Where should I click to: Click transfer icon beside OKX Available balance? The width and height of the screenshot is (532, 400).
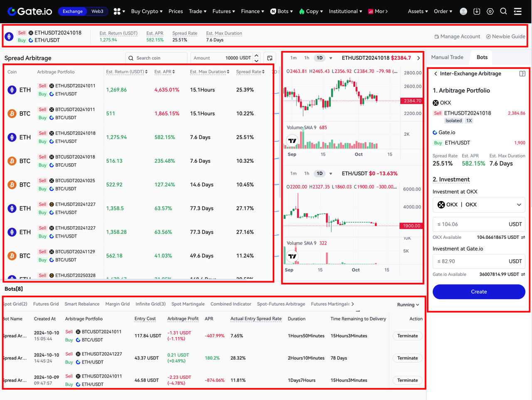pyautogui.click(x=523, y=237)
